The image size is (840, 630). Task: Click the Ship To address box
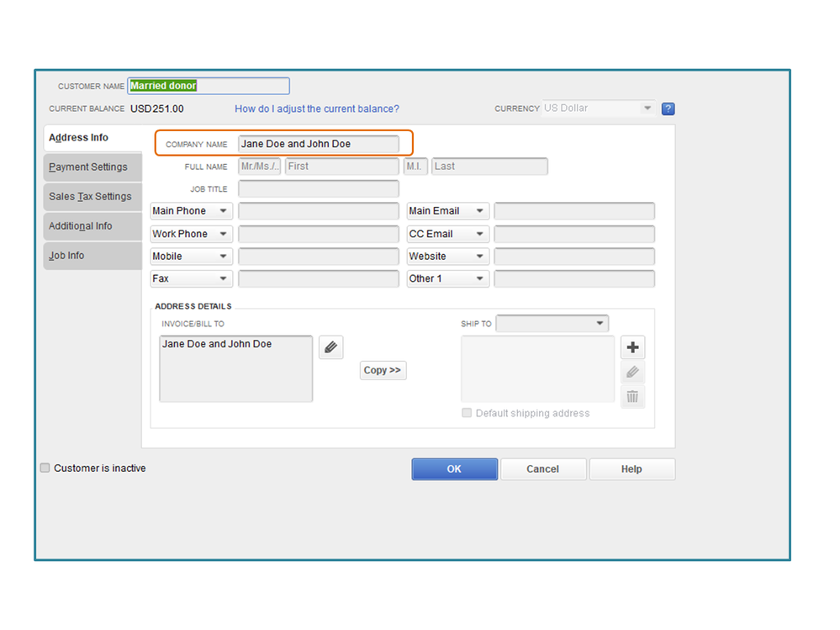click(x=537, y=368)
